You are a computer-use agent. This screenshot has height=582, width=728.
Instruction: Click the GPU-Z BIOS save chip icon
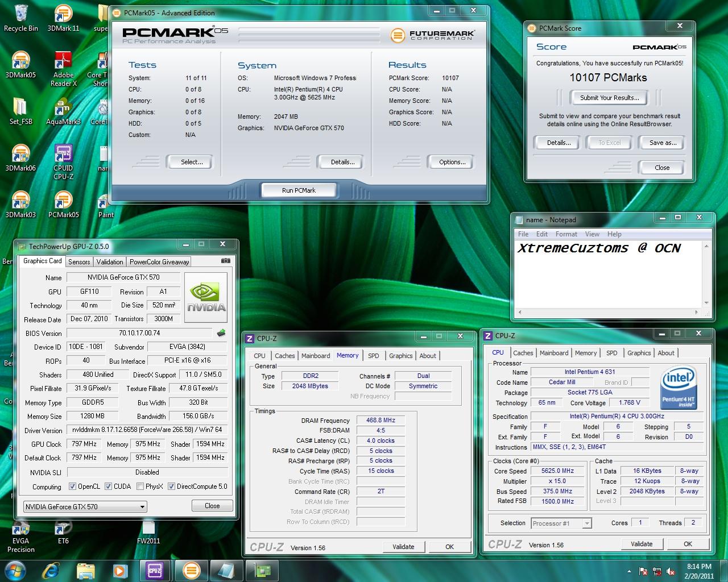(x=221, y=333)
